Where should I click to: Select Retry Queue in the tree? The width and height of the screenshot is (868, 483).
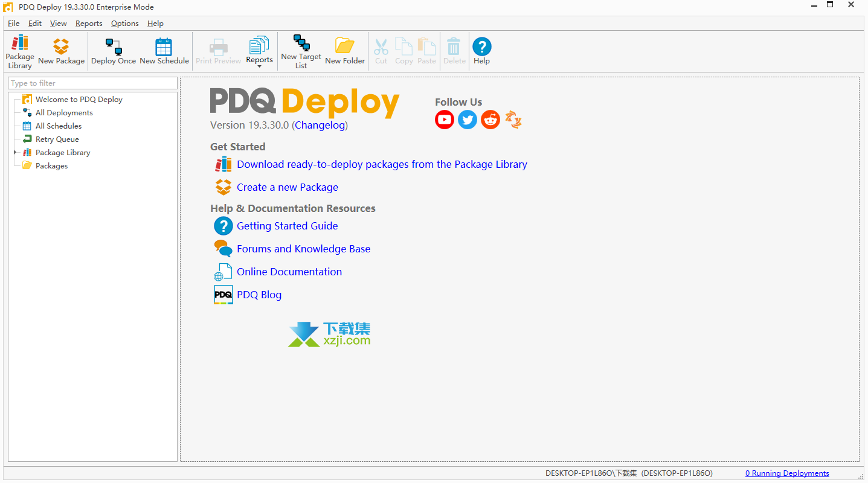57,139
